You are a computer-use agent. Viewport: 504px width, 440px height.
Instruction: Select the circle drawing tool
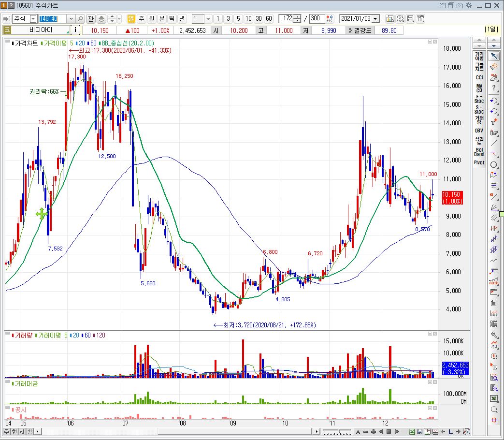pos(494,165)
